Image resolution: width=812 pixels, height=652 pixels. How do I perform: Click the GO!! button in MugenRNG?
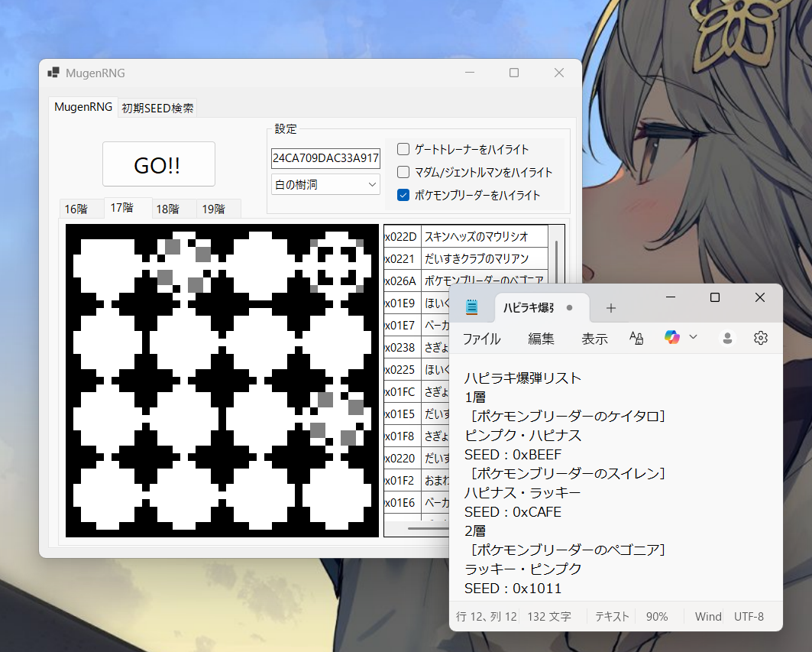(158, 164)
